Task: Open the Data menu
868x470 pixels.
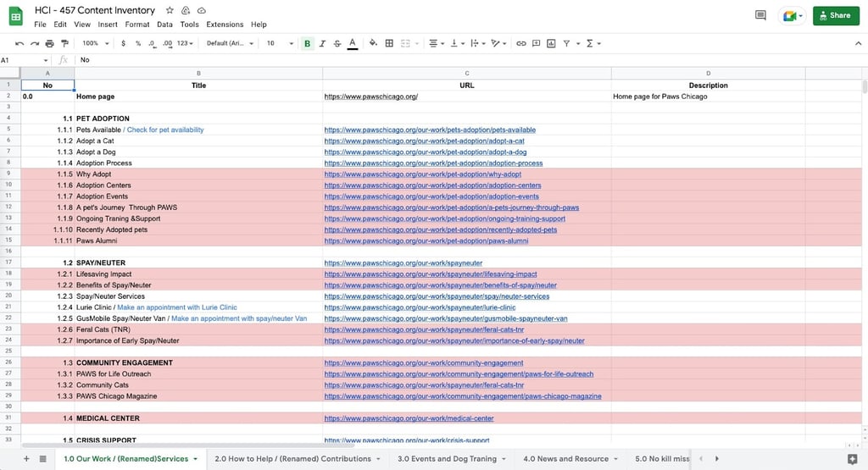Action: (164, 25)
